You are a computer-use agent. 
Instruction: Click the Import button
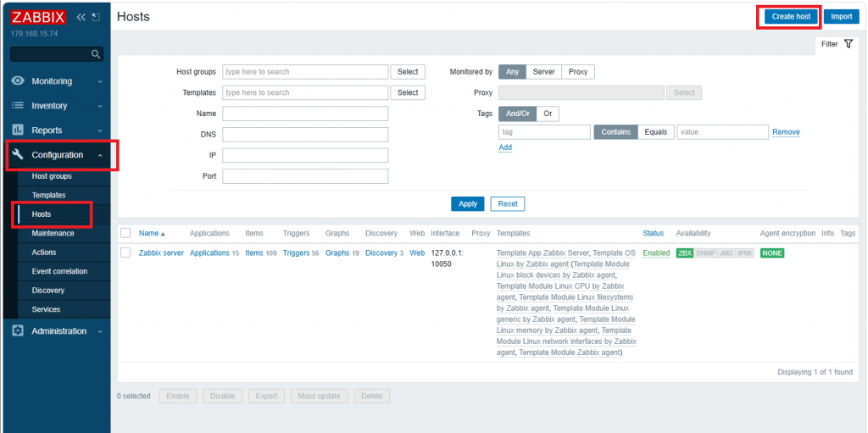point(842,17)
